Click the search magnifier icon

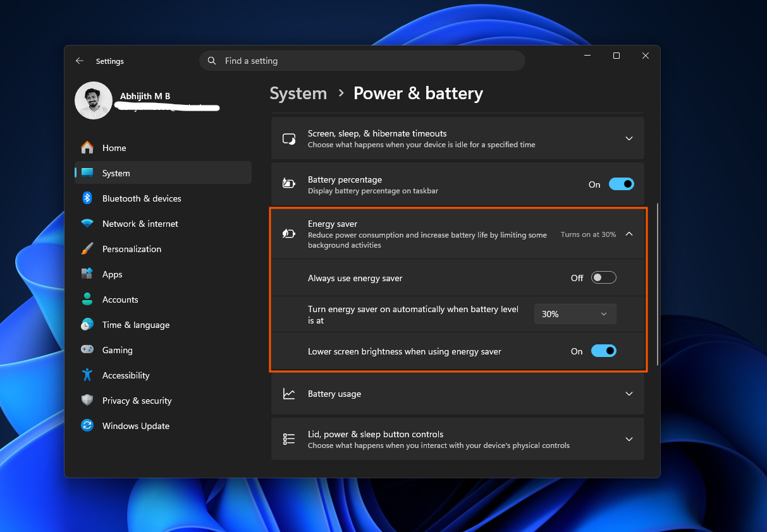pos(212,61)
